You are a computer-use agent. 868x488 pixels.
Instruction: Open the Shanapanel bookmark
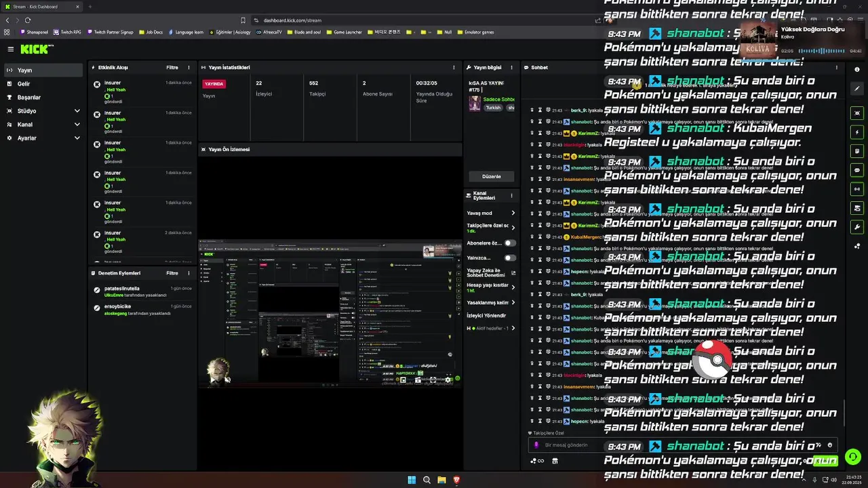[34, 32]
